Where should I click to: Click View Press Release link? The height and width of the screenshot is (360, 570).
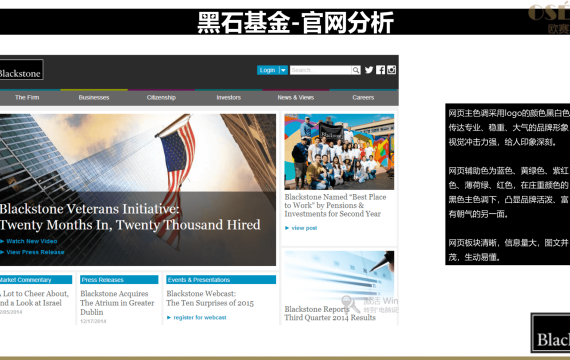[35, 252]
